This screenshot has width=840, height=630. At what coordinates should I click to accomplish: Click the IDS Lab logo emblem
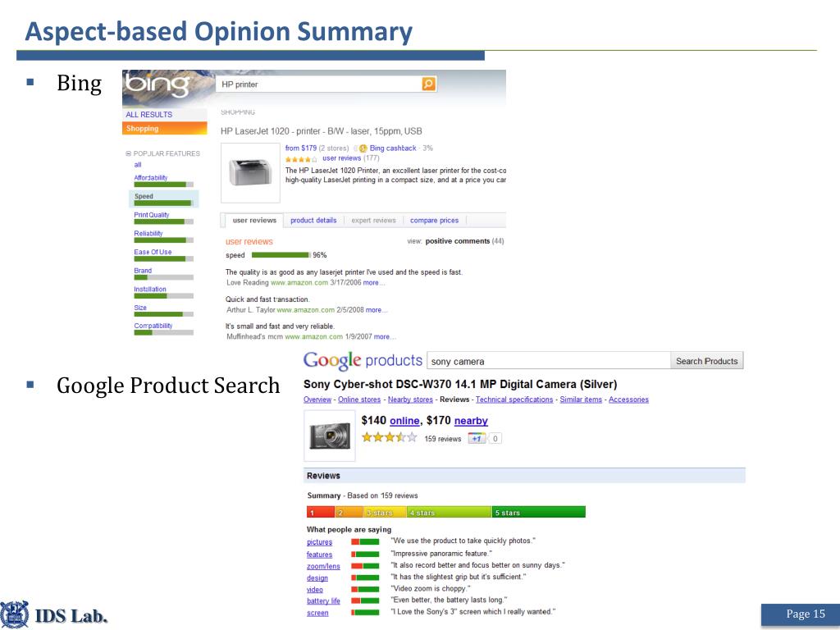point(15,614)
